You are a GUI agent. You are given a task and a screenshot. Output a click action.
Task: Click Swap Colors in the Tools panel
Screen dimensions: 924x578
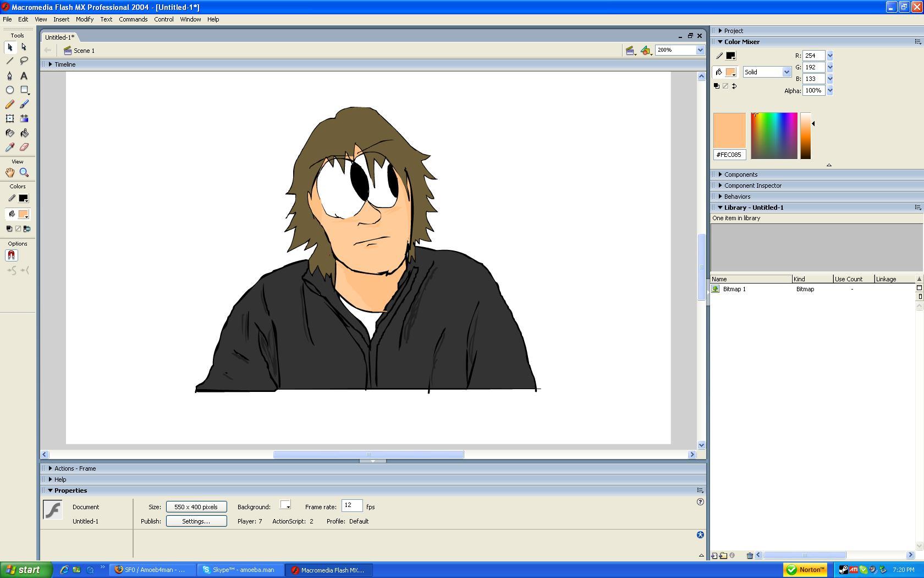click(26, 229)
